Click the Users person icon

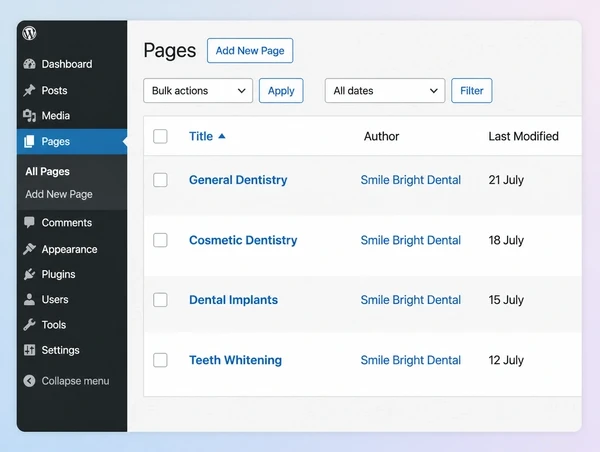point(29,299)
